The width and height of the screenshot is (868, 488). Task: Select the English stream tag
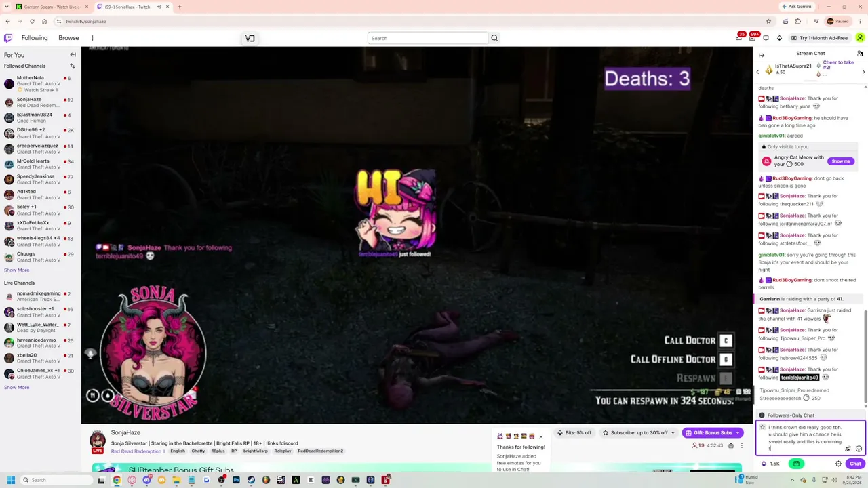(x=178, y=451)
